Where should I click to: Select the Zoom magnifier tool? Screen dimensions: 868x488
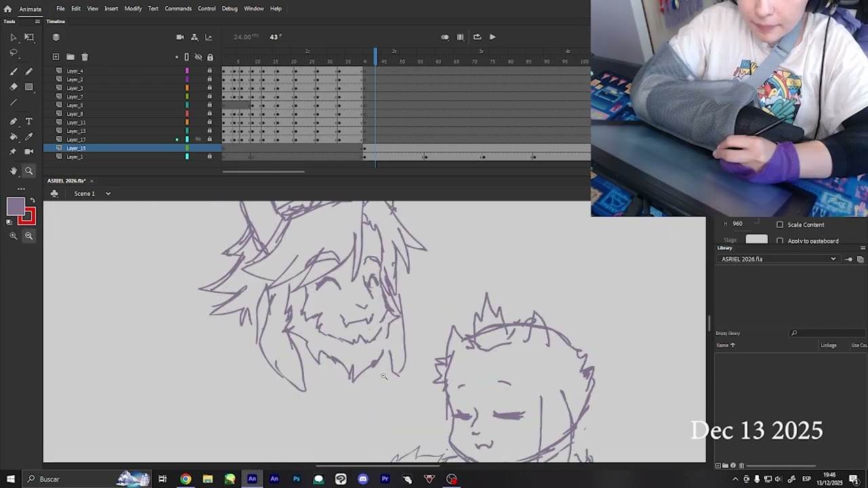pyautogui.click(x=29, y=171)
